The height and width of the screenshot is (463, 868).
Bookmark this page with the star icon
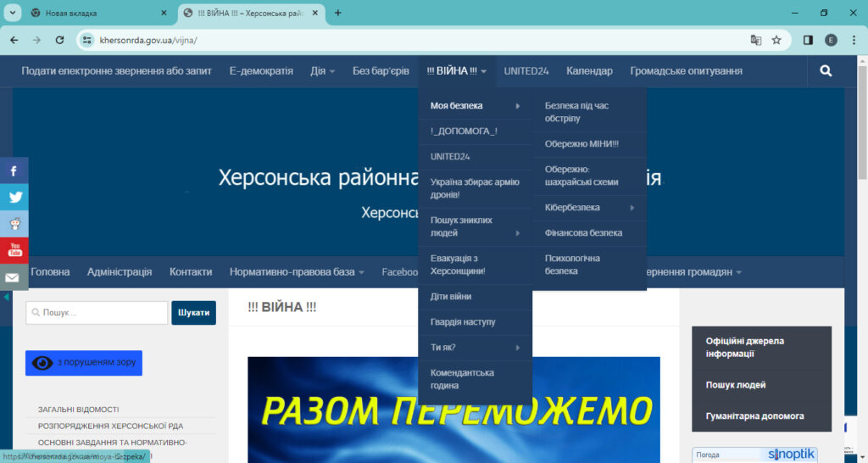point(776,40)
